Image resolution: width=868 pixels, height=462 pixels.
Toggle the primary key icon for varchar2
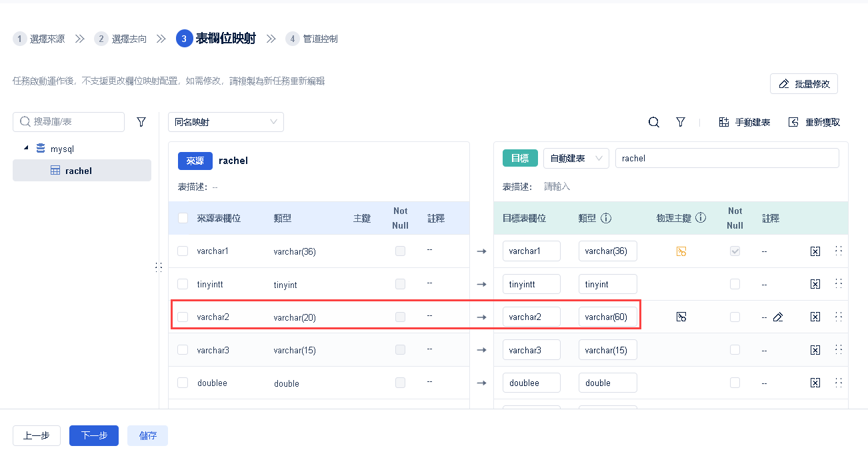point(681,317)
